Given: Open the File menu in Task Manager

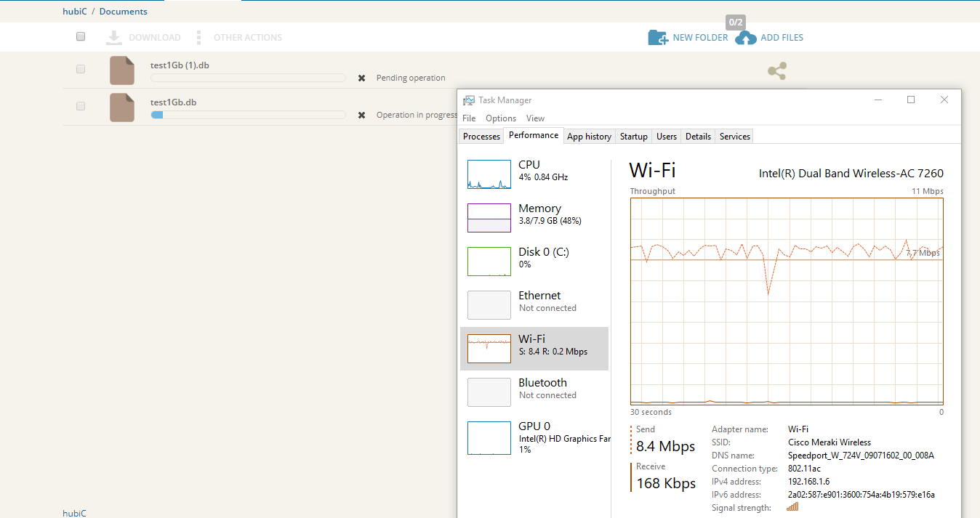Looking at the screenshot, I should [x=469, y=118].
